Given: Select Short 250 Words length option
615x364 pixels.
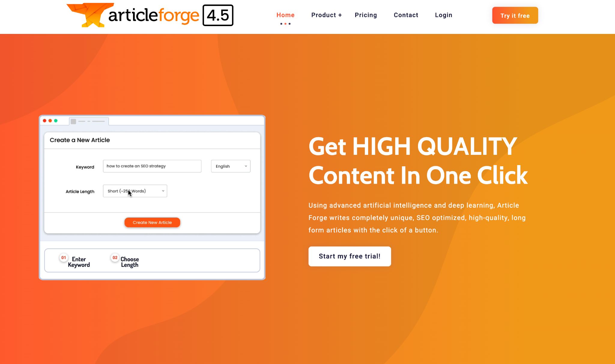Looking at the screenshot, I should [135, 191].
